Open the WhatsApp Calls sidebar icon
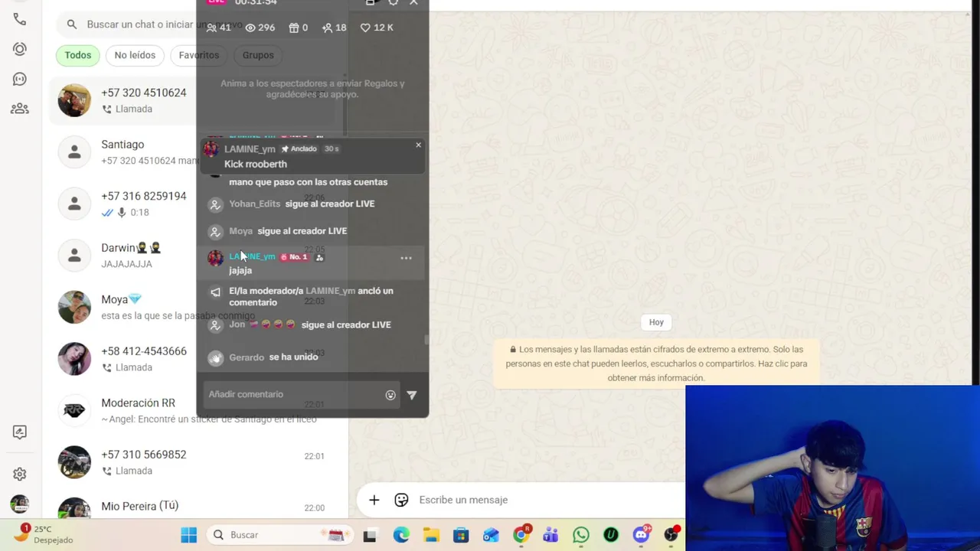 click(x=20, y=19)
